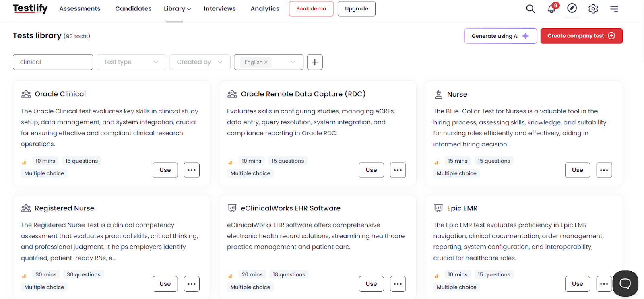The height and width of the screenshot is (299, 644).
Task: Open the settings gear icon
Action: [593, 9]
